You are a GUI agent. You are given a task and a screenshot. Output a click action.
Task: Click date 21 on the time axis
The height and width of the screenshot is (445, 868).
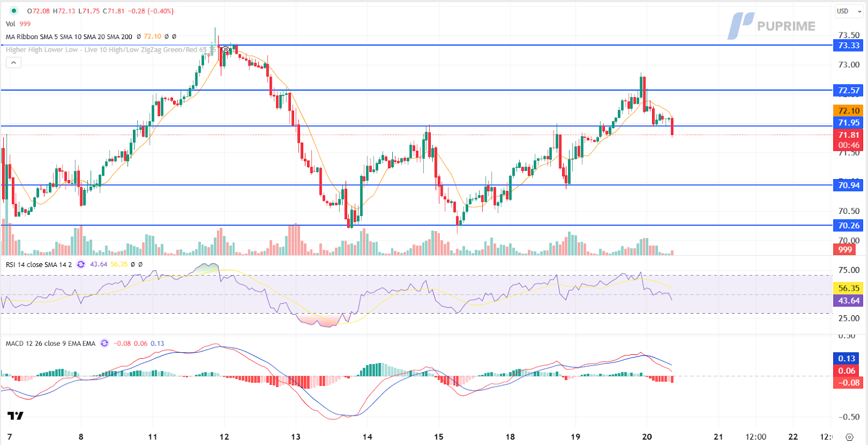point(718,437)
